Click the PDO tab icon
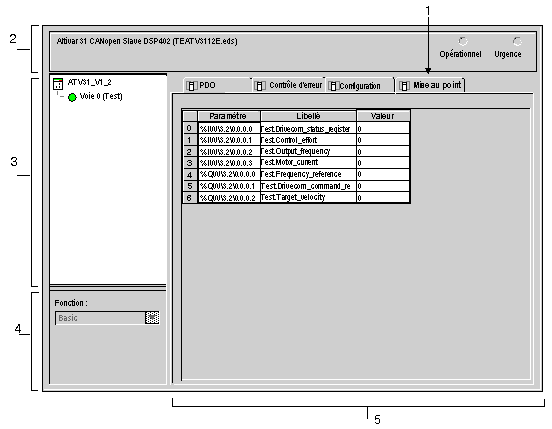This screenshot has width=552, height=429. click(192, 86)
